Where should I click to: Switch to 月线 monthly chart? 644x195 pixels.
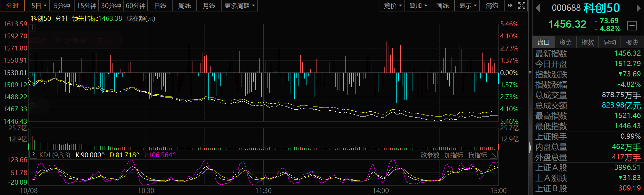(x=209, y=6)
